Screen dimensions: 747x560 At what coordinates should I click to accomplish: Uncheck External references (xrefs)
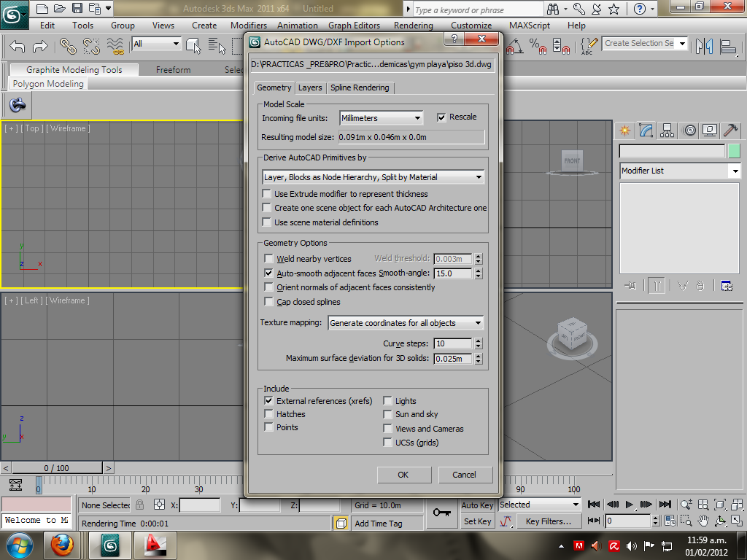pos(268,400)
